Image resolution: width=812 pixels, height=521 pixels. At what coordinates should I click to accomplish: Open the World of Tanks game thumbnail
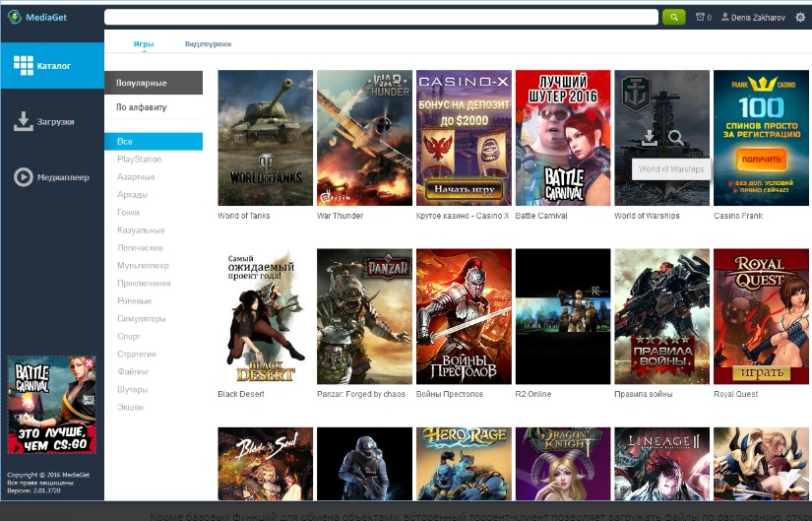265,137
